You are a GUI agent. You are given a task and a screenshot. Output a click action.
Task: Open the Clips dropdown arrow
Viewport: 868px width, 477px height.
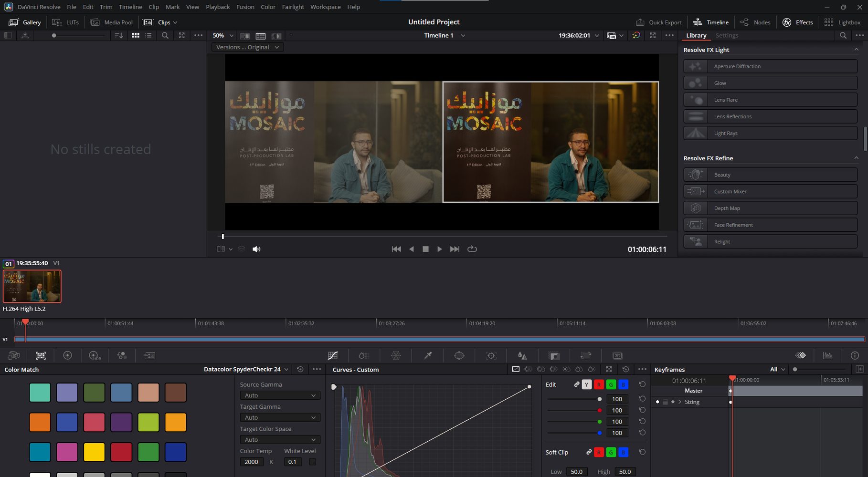point(175,22)
